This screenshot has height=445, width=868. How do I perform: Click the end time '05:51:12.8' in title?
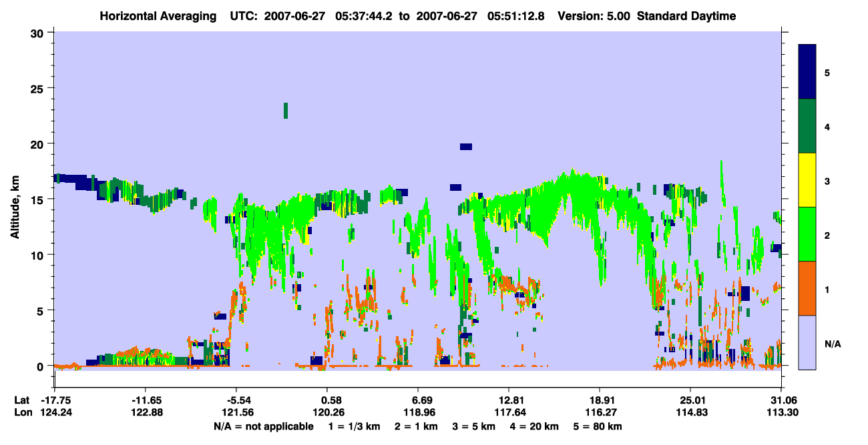(x=514, y=16)
